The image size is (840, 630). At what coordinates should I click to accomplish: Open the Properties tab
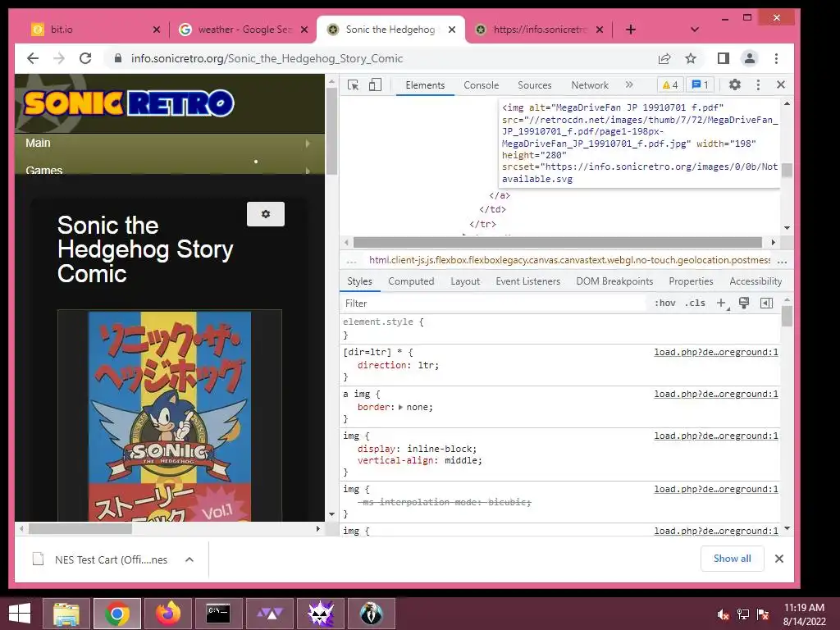(x=691, y=281)
